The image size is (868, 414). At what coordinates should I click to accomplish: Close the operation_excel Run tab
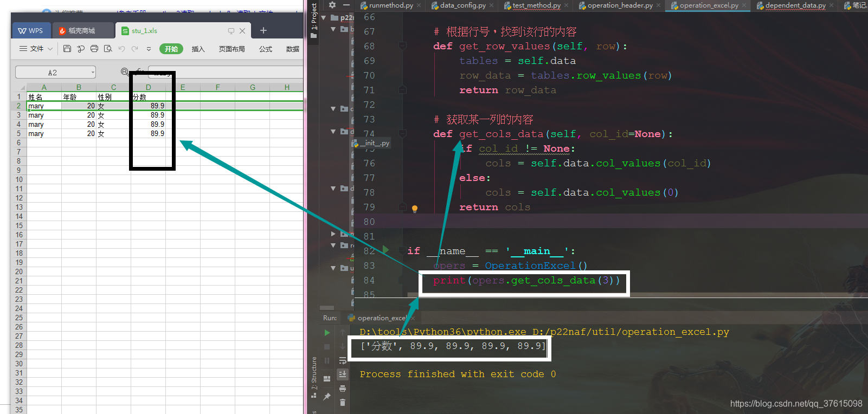pos(413,318)
